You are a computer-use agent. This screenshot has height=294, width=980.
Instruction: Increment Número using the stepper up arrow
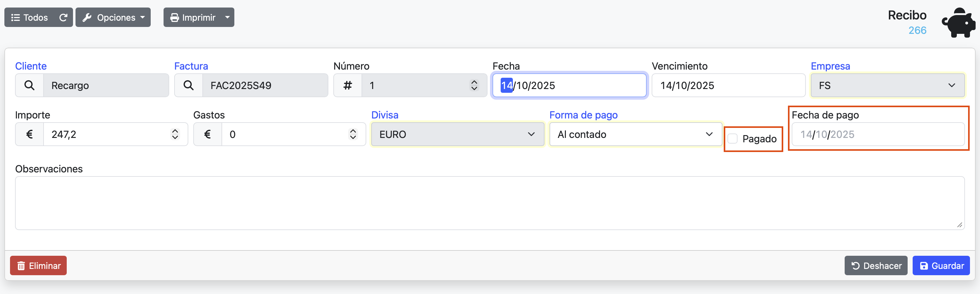point(474,82)
